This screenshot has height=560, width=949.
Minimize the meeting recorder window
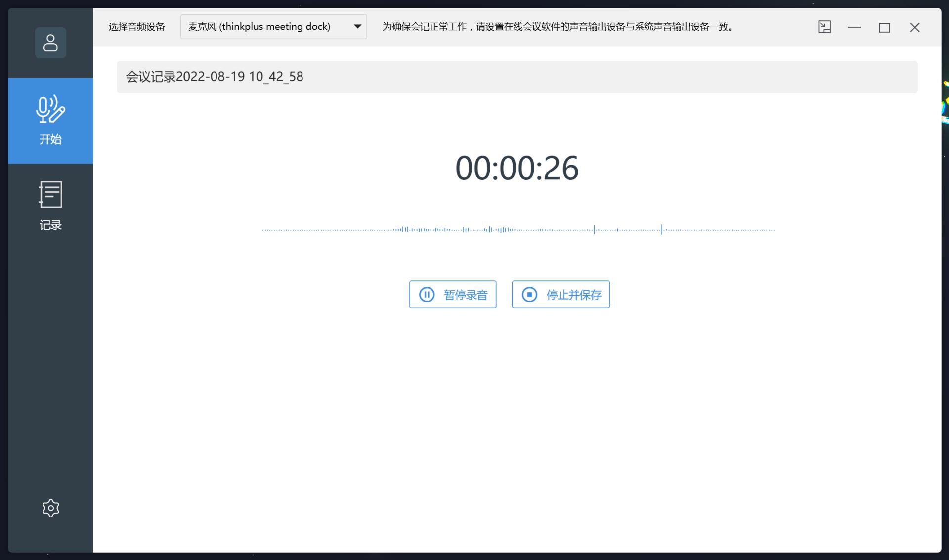[854, 27]
